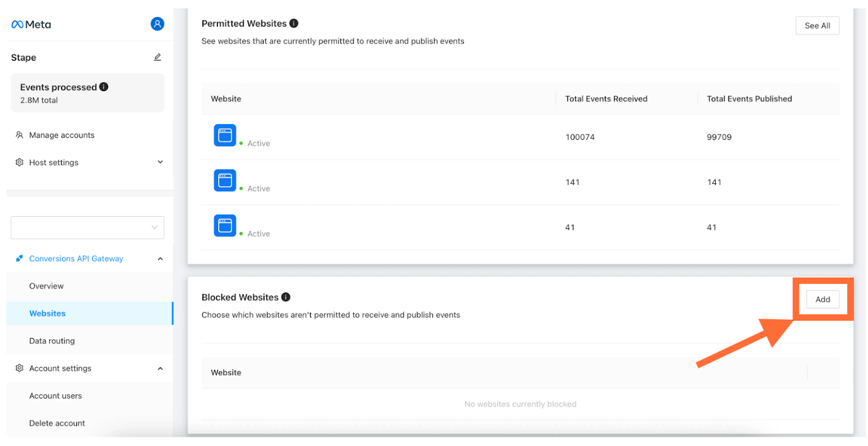Click the website icon with 41 events

click(x=225, y=225)
